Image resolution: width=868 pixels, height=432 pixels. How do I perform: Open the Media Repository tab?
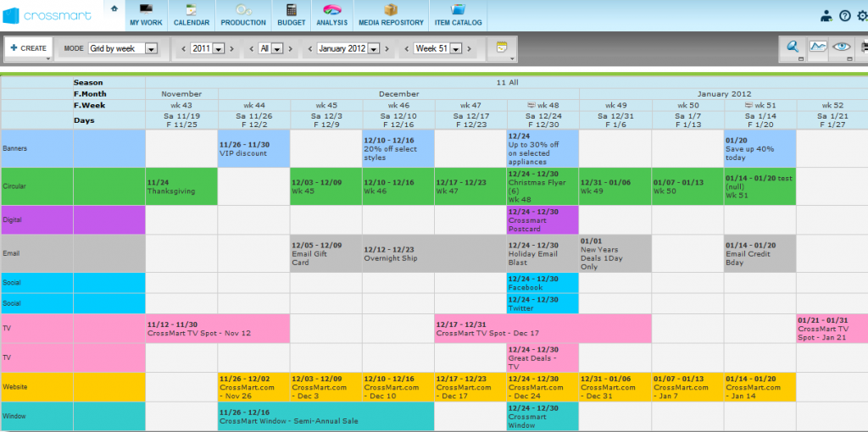tap(391, 15)
